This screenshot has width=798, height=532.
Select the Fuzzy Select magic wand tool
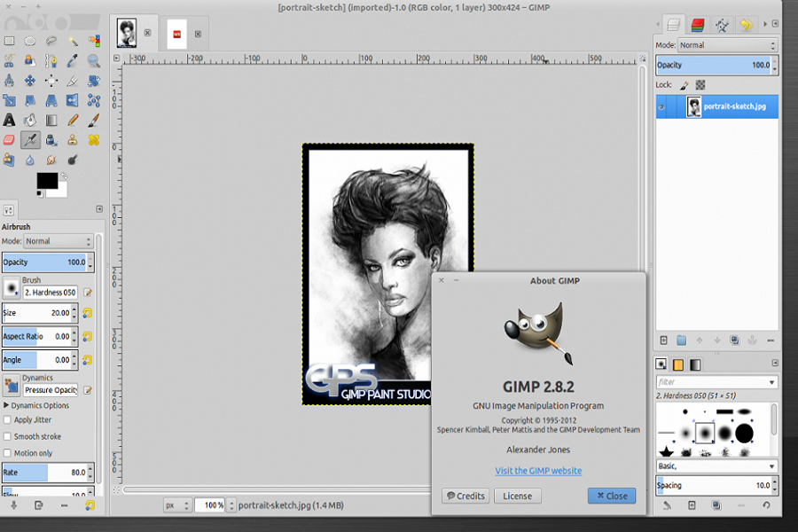point(73,41)
